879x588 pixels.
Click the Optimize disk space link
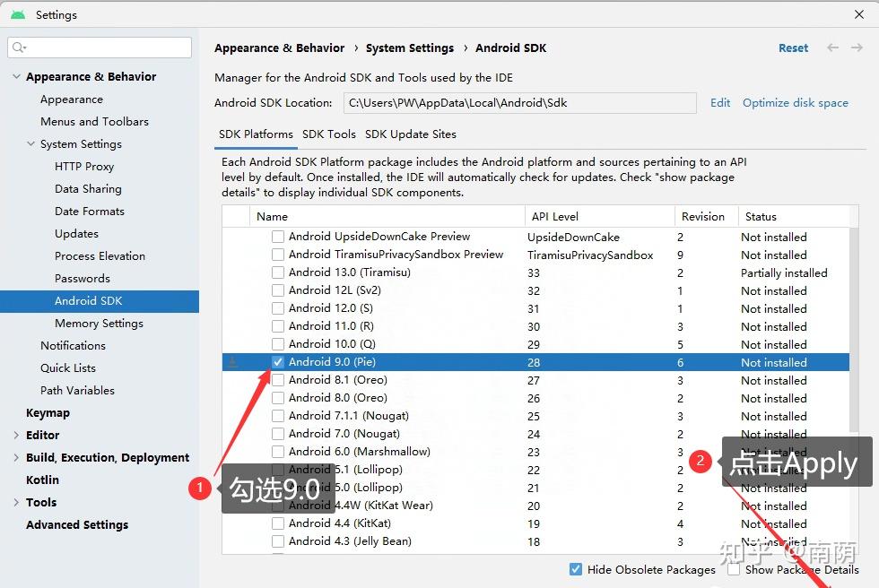(795, 102)
